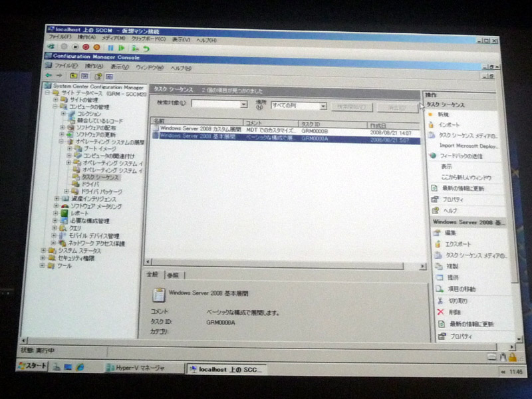Click 削除 action with red X
This screenshot has height=399, width=532.
tap(455, 313)
